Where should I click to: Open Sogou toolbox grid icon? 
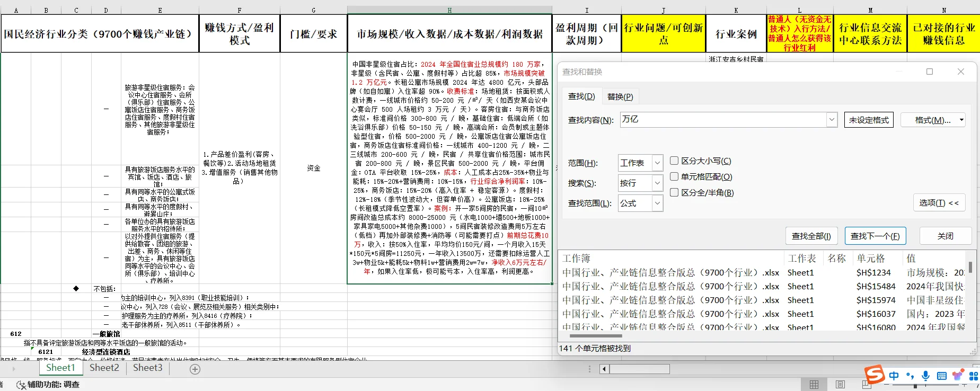point(974,376)
